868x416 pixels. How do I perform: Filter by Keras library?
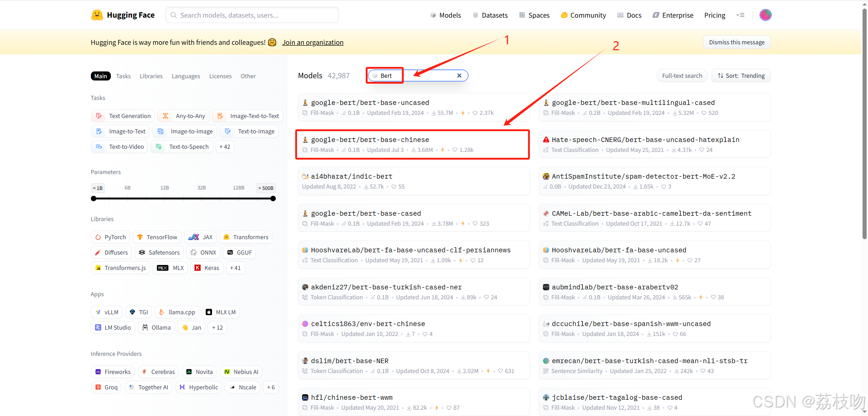tap(207, 268)
